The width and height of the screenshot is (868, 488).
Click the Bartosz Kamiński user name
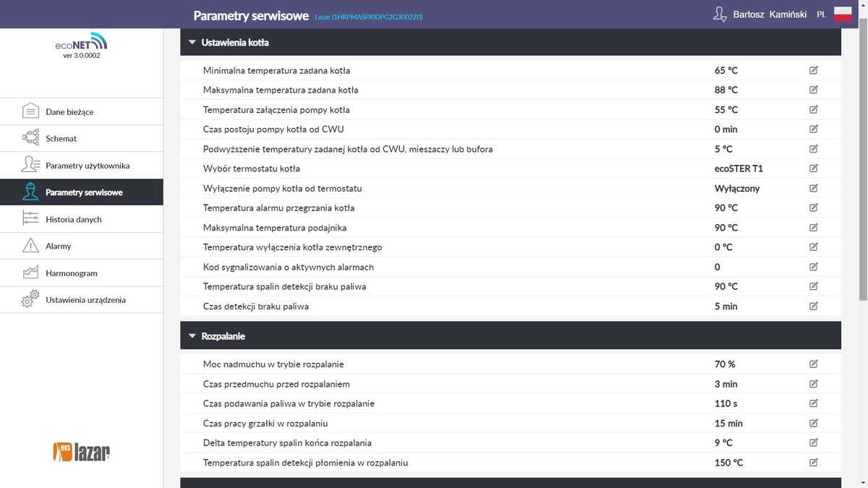(770, 14)
